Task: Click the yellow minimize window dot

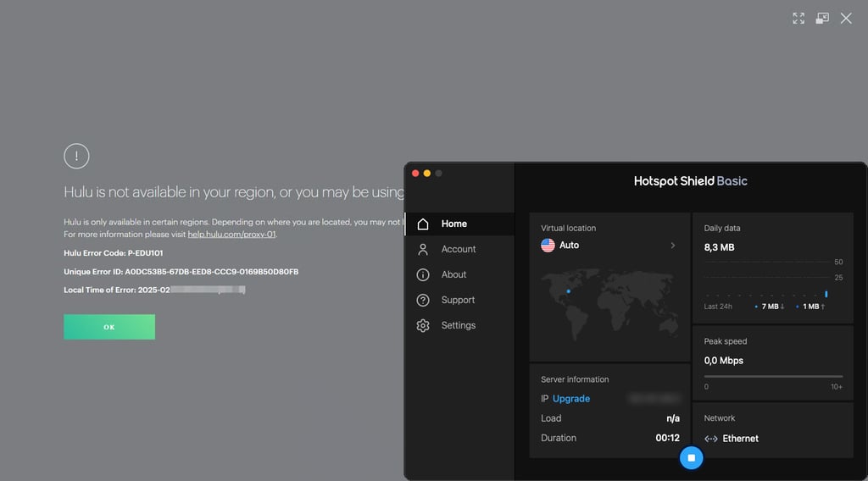Action: 427,173
